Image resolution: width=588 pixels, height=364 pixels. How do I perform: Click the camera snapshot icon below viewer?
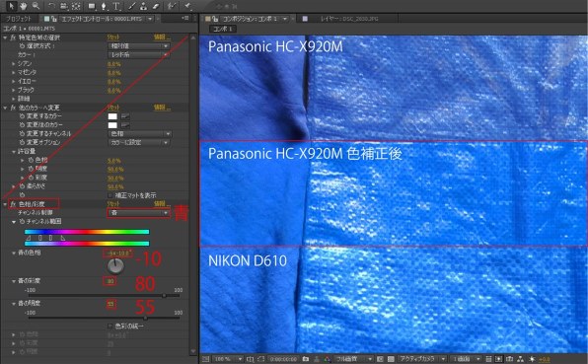click(x=306, y=359)
